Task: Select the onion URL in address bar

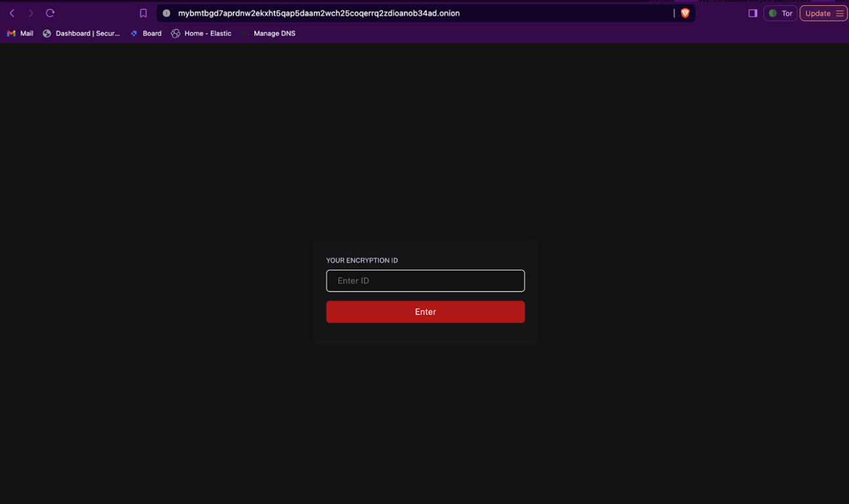Action: 319,13
